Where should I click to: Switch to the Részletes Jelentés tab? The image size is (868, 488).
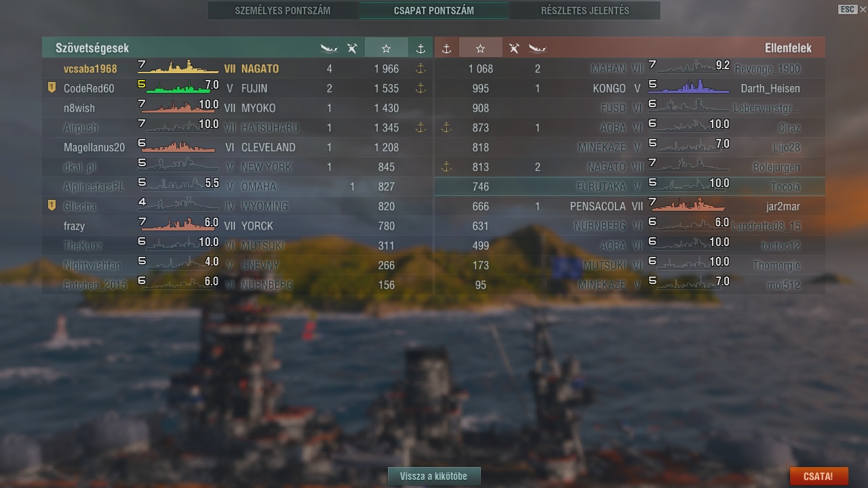pos(585,11)
